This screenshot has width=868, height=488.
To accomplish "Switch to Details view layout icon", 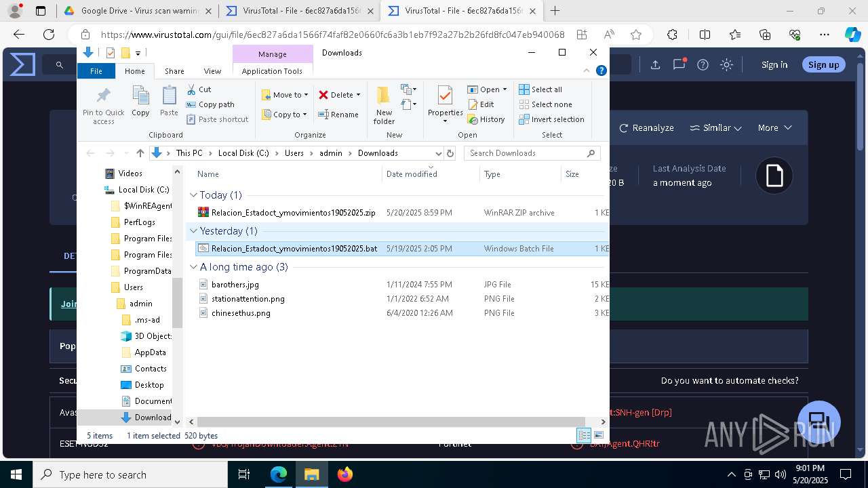I will 583,436.
